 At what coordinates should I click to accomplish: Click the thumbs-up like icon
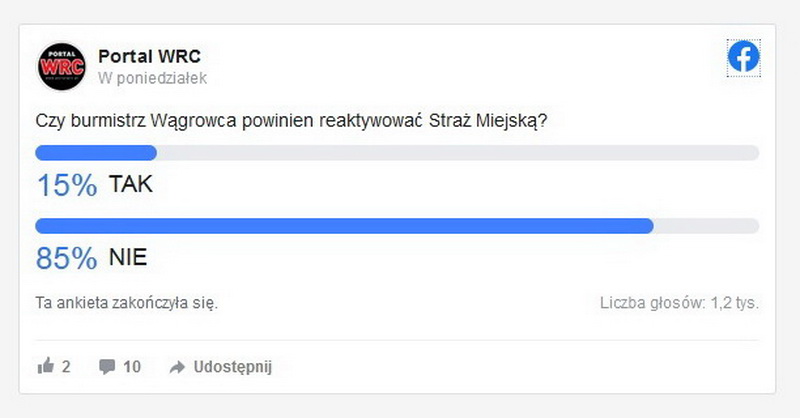click(46, 365)
